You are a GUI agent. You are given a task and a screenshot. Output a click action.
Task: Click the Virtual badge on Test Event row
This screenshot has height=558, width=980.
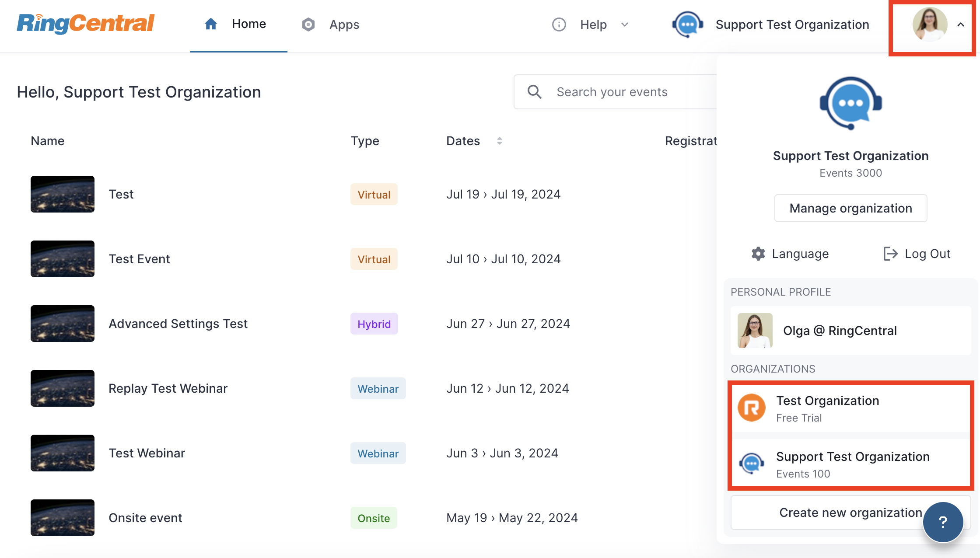coord(374,259)
